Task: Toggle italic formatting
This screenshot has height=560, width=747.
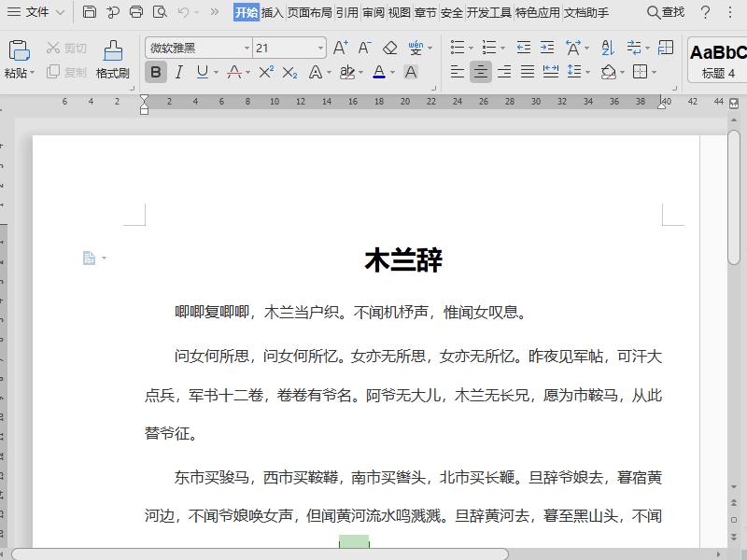Action: [x=177, y=71]
